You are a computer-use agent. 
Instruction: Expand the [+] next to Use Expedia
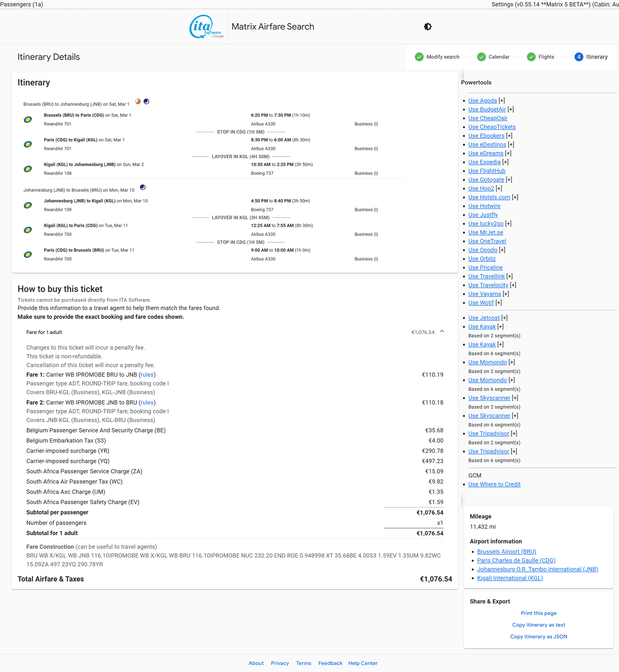pyautogui.click(x=505, y=162)
